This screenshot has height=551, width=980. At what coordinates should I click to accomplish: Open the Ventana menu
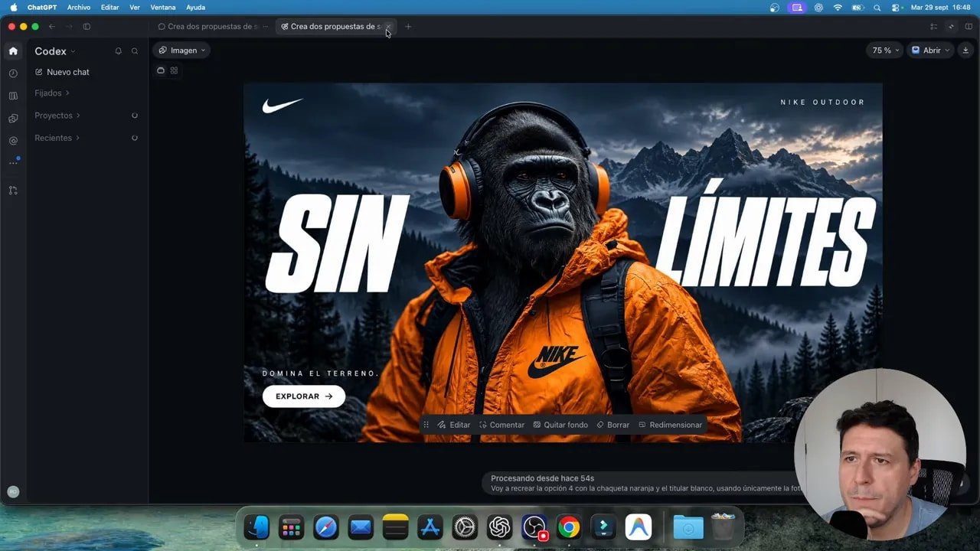[x=162, y=7]
